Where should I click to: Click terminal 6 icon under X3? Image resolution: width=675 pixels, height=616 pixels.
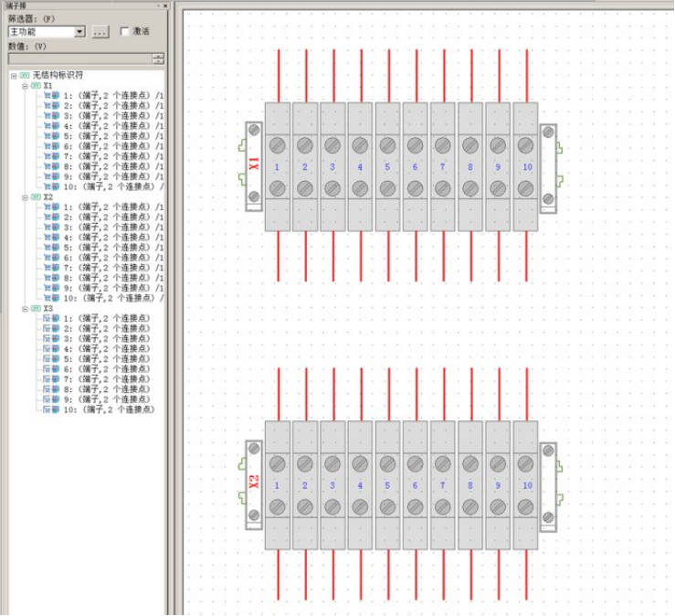click(x=52, y=369)
